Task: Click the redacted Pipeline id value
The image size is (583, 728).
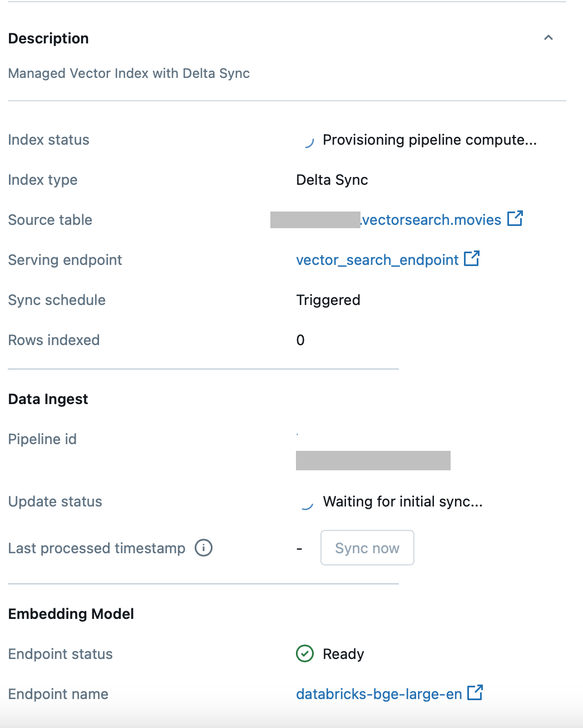Action: coord(373,460)
